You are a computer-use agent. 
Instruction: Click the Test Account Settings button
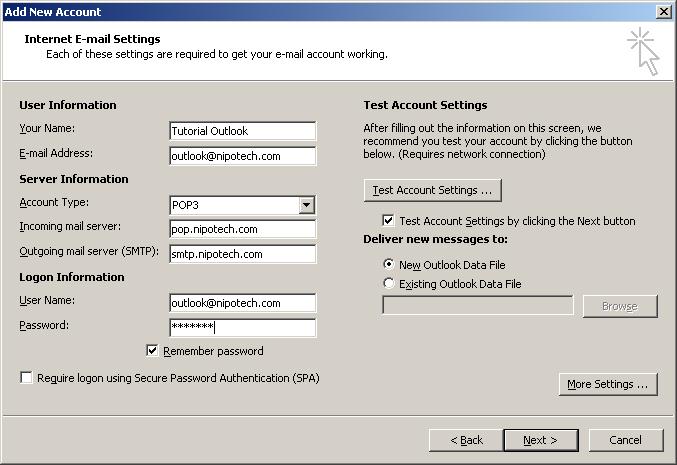(433, 190)
